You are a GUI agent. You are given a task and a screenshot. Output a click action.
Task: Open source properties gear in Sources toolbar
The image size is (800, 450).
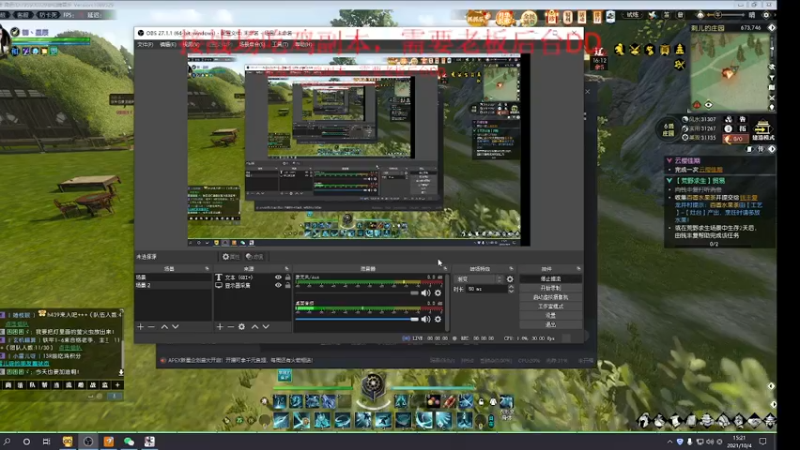[242, 327]
